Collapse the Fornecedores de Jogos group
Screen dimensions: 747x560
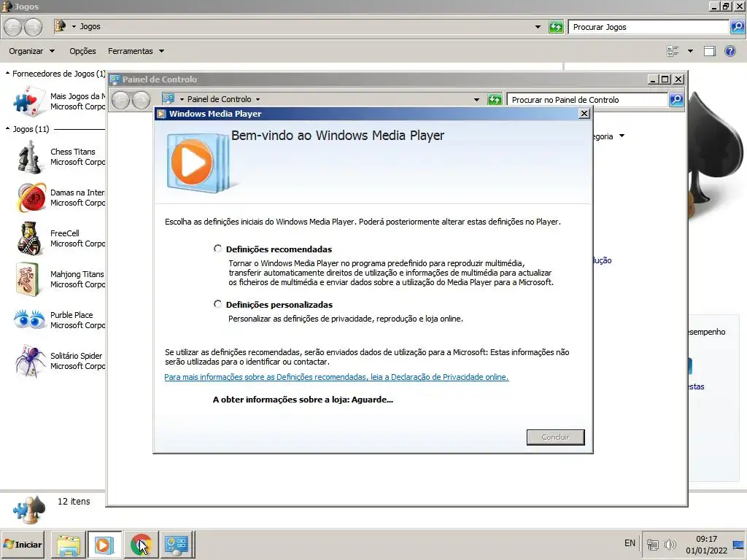[7, 74]
